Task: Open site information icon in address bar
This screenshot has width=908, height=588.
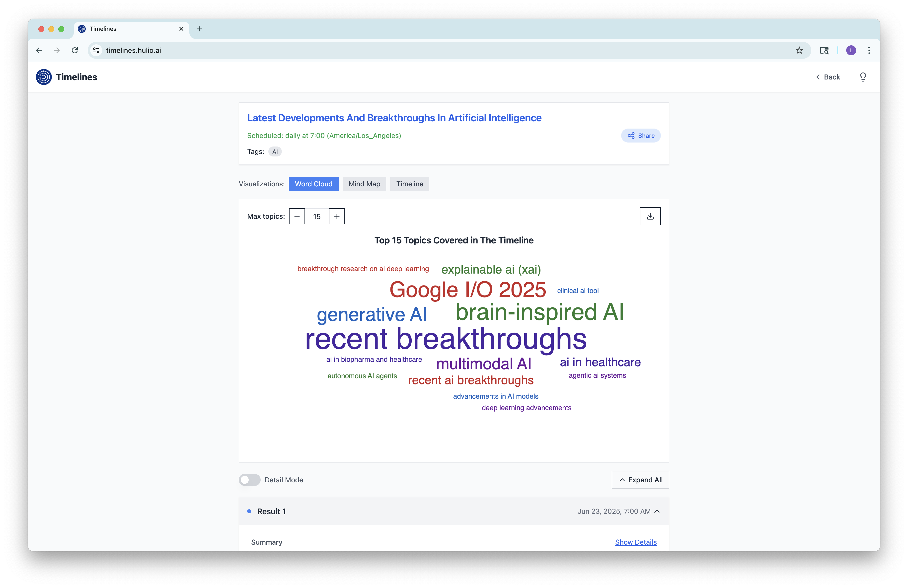Action: click(96, 50)
